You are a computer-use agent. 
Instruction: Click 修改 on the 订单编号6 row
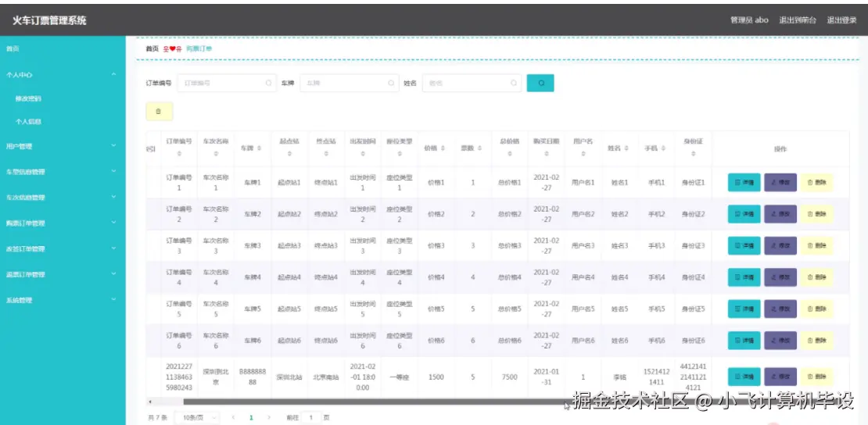click(x=780, y=341)
